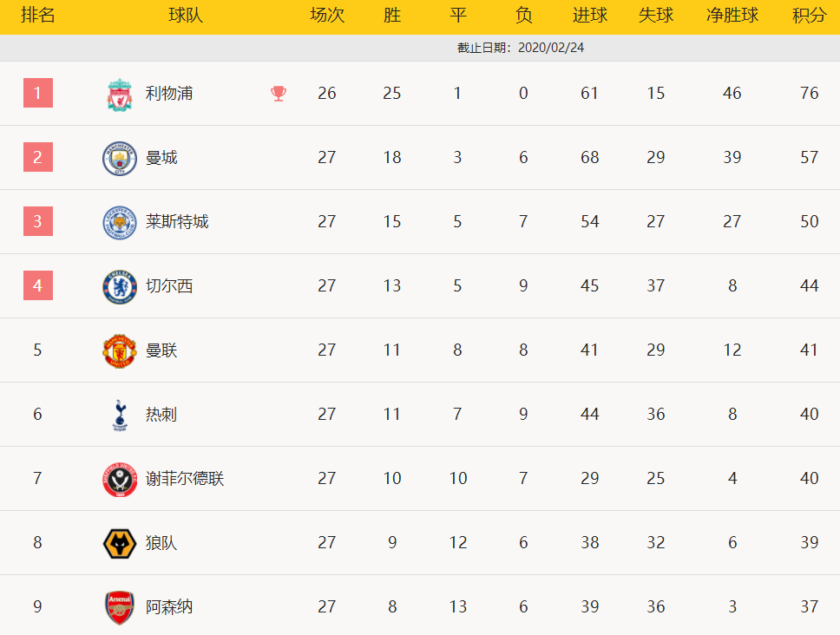This screenshot has height=635, width=840.
Task: Open the Wolves wolf-head logo
Action: tap(120, 543)
